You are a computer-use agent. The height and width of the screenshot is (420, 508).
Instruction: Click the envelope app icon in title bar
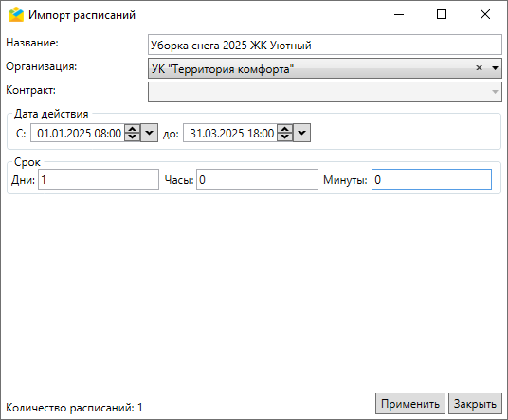pos(16,14)
